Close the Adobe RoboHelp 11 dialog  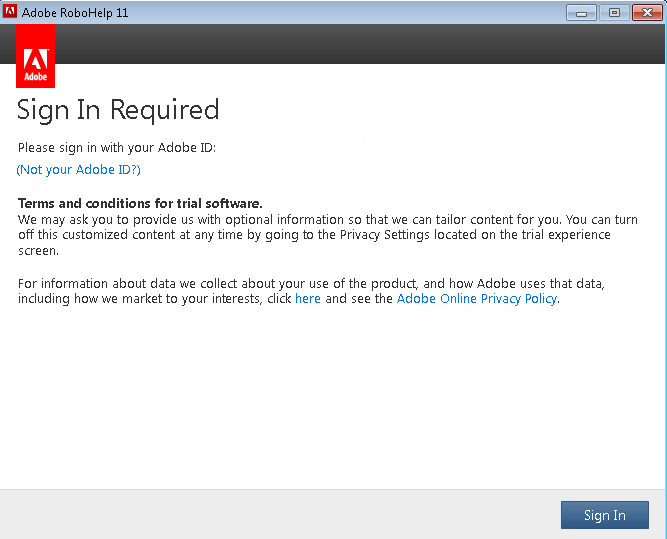coord(645,12)
